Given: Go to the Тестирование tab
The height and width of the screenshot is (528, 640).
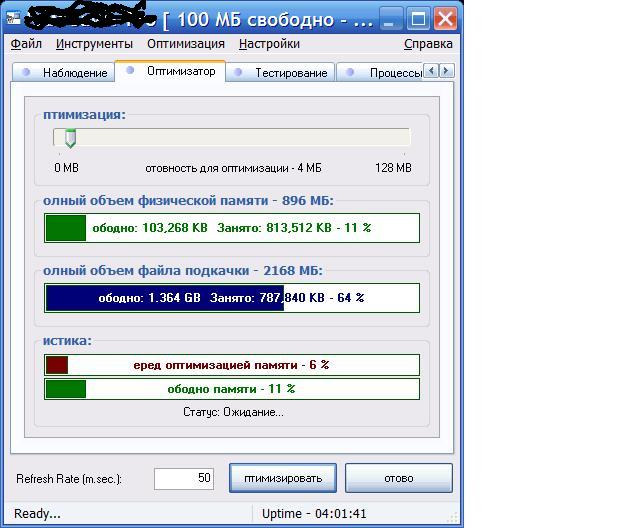Looking at the screenshot, I should (x=282, y=72).
